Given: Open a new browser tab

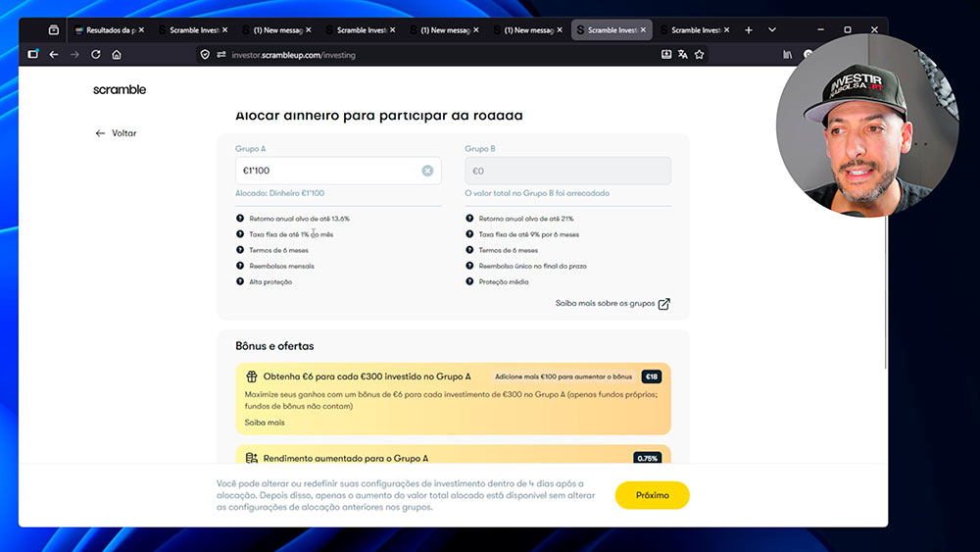Looking at the screenshot, I should tap(748, 30).
